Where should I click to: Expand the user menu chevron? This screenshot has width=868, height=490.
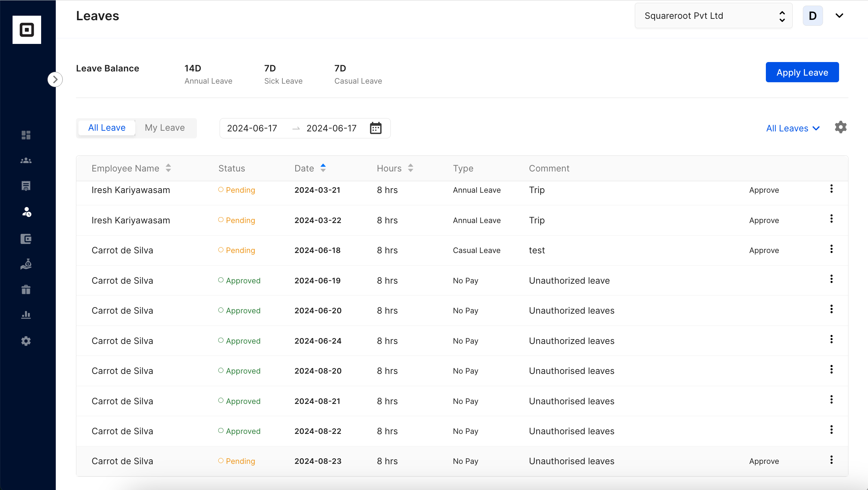pyautogui.click(x=839, y=16)
